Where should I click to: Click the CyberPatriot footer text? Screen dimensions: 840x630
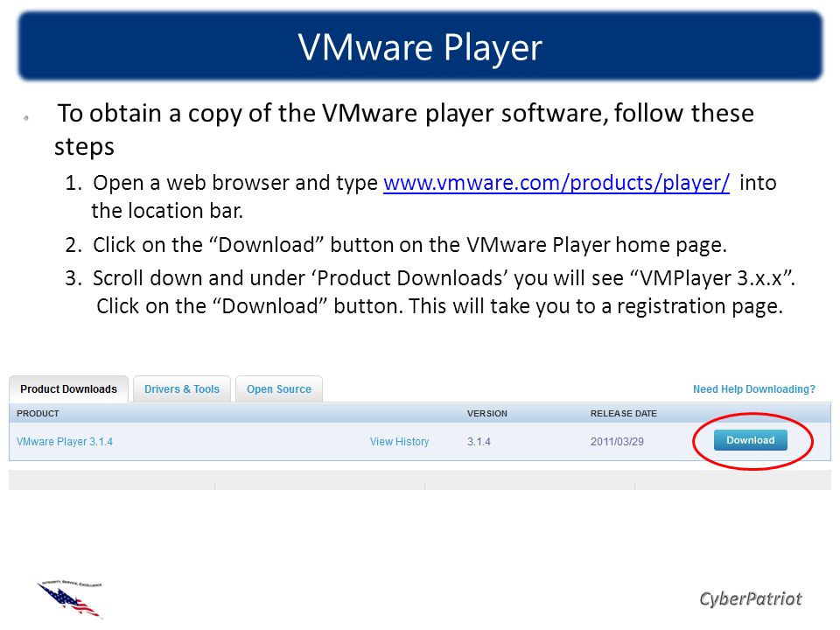click(750, 598)
